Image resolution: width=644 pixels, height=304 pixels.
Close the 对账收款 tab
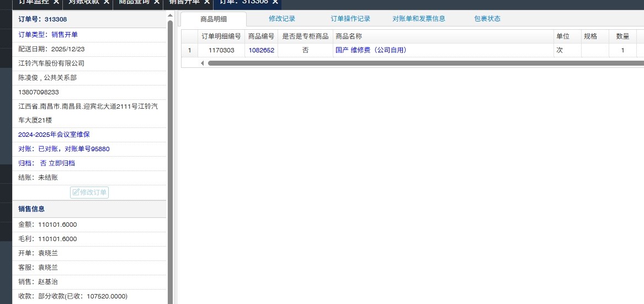tap(107, 2)
